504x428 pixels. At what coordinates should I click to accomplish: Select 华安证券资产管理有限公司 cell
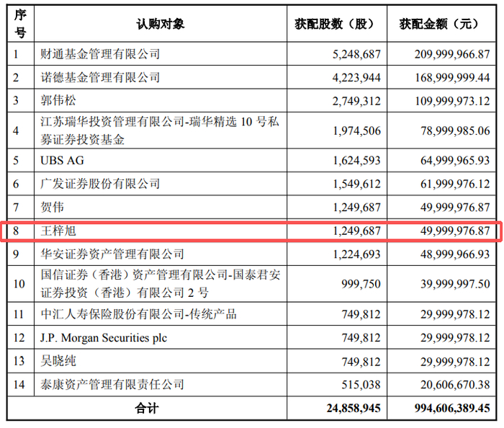pos(112,254)
